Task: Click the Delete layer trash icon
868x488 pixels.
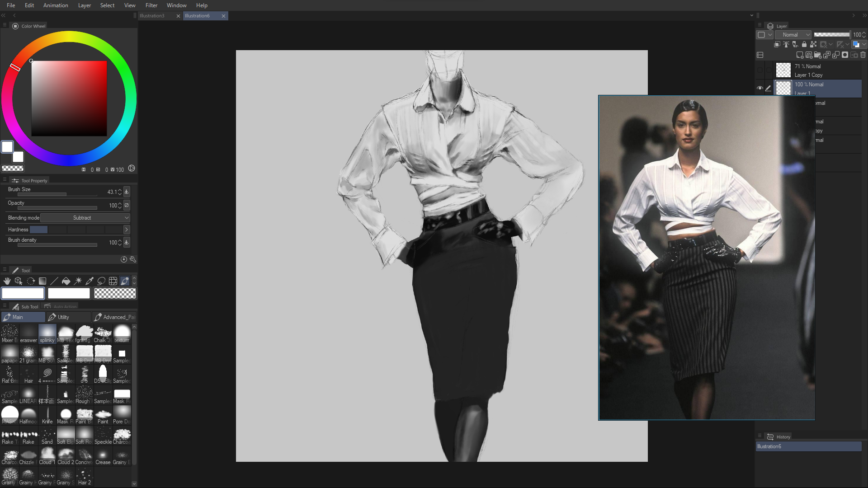Action: [863, 55]
